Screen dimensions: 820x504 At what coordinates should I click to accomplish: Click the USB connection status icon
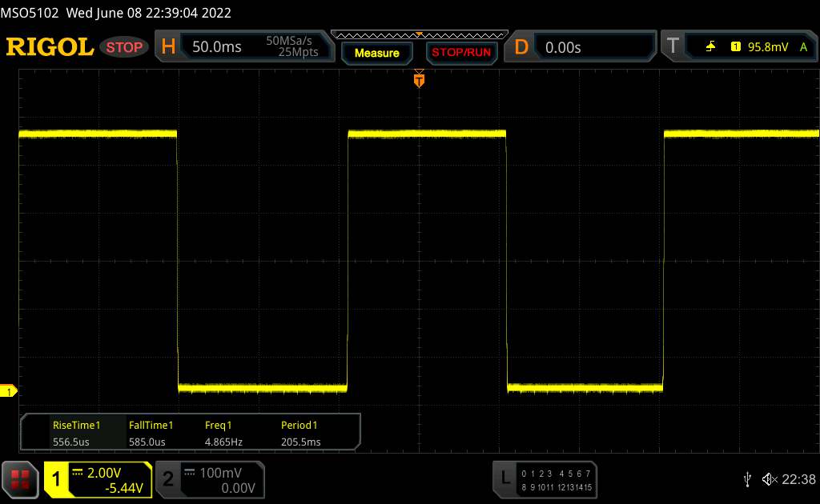click(747, 479)
